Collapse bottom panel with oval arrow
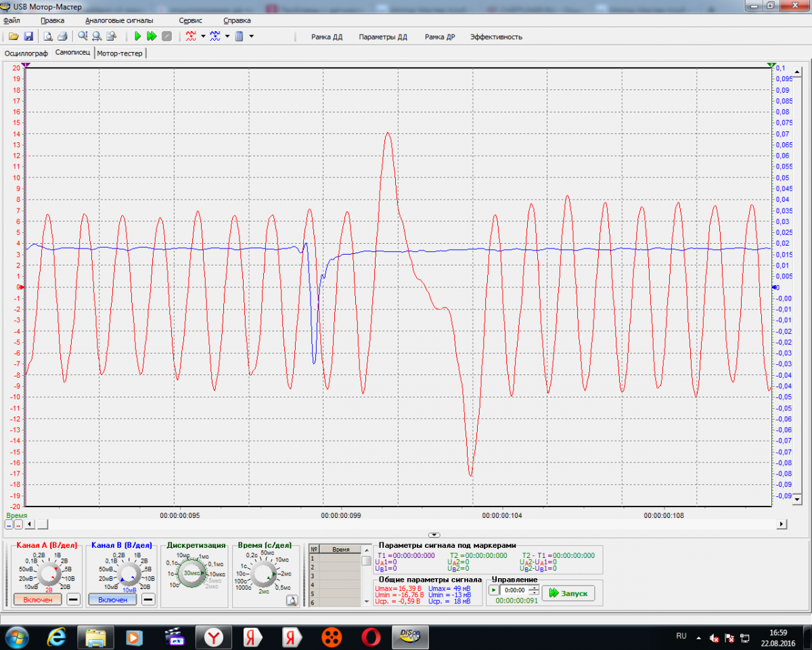 (x=434, y=535)
